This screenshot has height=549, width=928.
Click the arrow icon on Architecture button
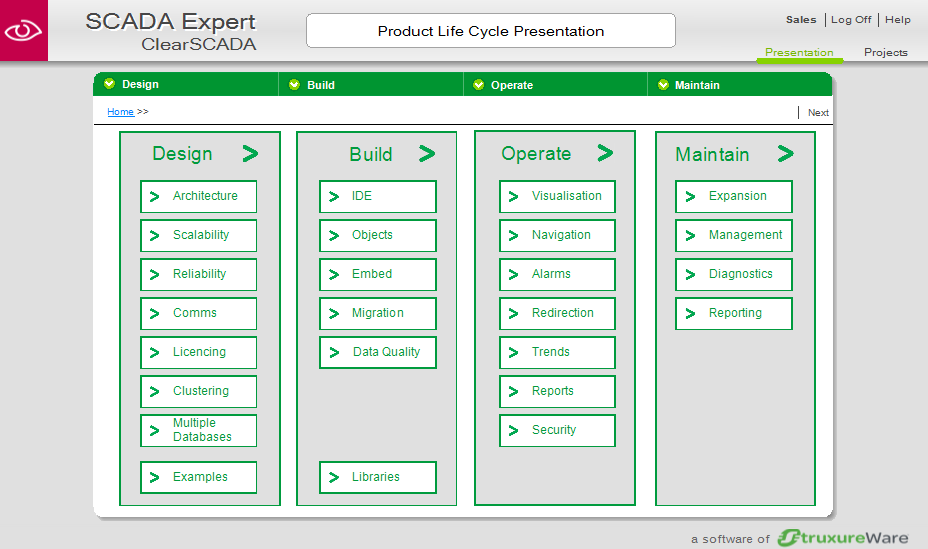[x=154, y=196]
